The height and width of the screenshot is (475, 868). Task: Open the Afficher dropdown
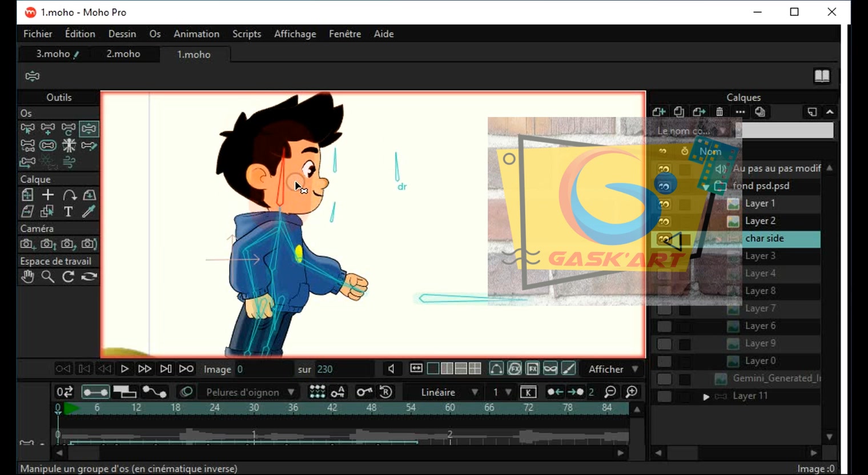point(613,369)
